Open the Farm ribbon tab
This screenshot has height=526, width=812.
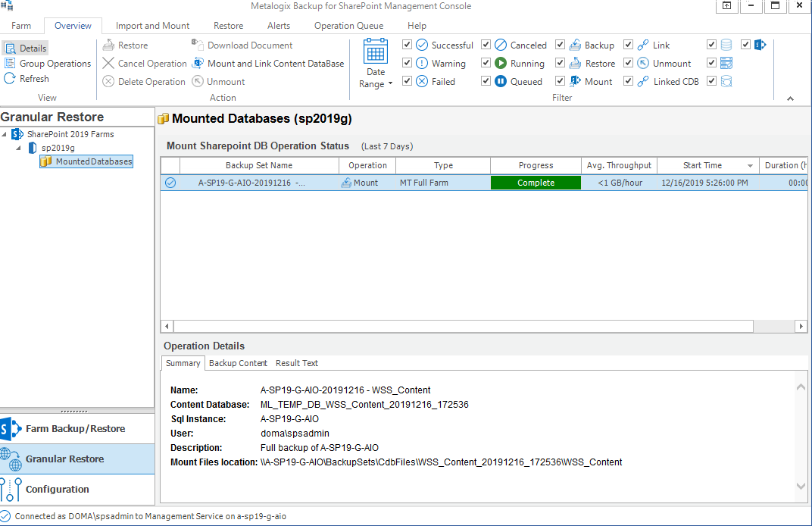(21, 26)
